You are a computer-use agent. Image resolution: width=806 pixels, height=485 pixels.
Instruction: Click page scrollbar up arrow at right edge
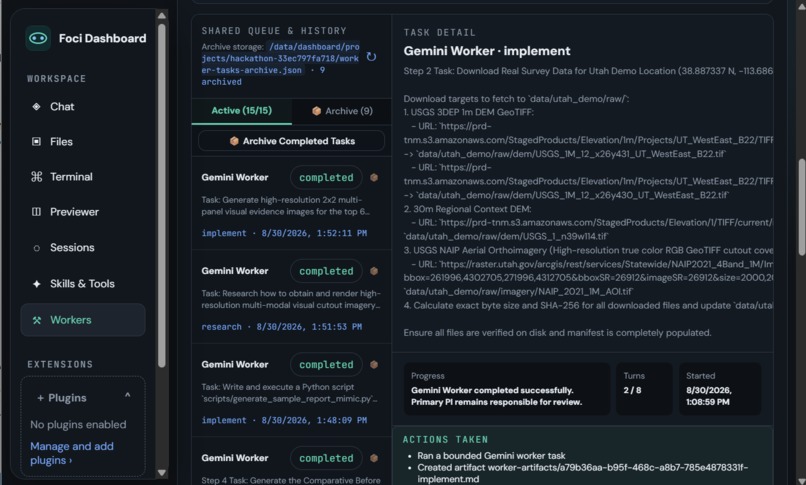801,5
